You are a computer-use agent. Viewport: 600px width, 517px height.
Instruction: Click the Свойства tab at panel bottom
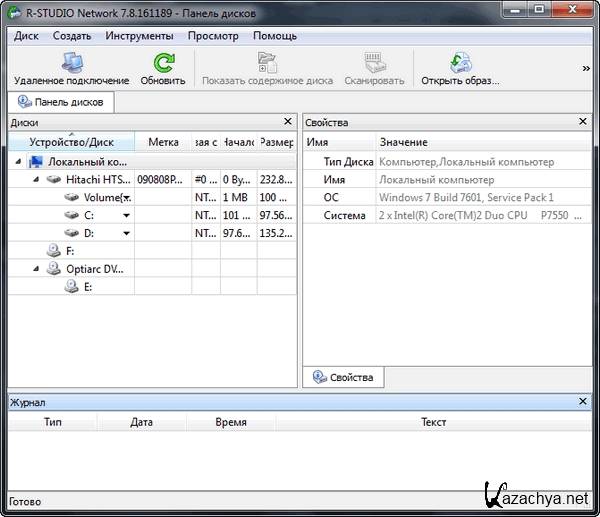343,377
